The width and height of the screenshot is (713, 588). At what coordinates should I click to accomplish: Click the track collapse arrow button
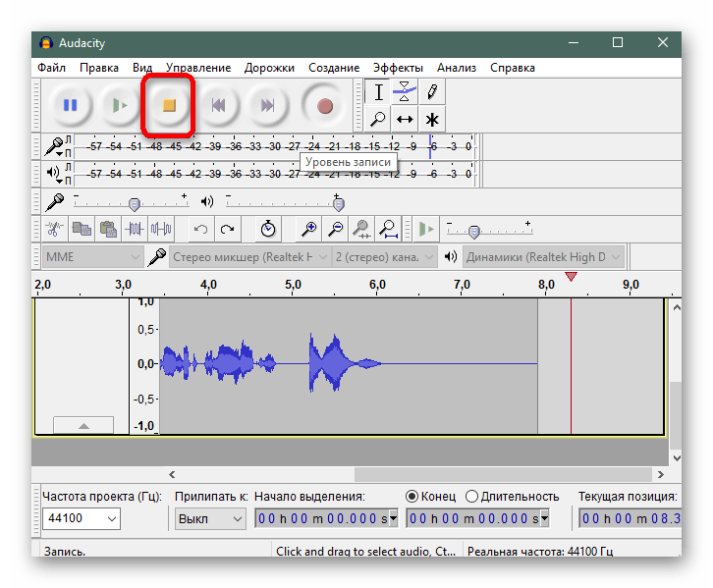[83, 425]
